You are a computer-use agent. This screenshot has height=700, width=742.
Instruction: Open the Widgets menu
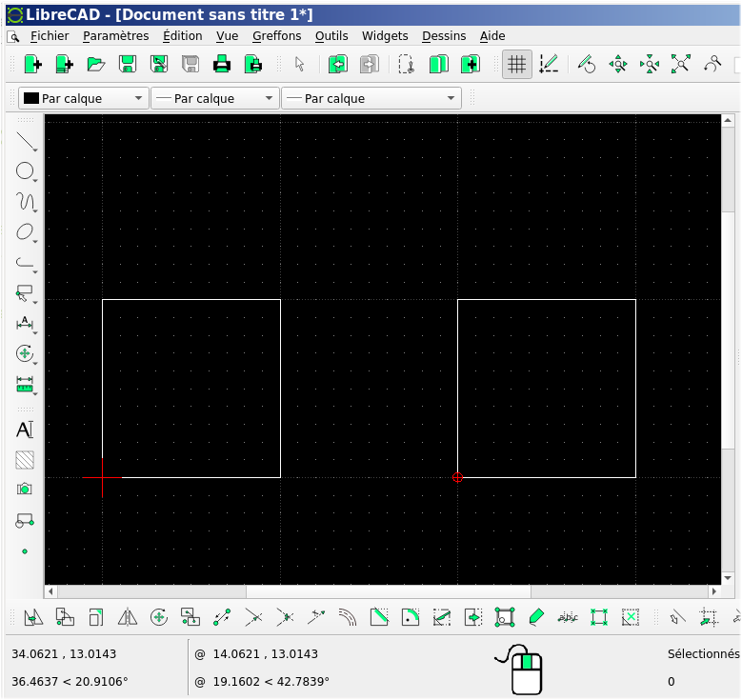tap(385, 36)
